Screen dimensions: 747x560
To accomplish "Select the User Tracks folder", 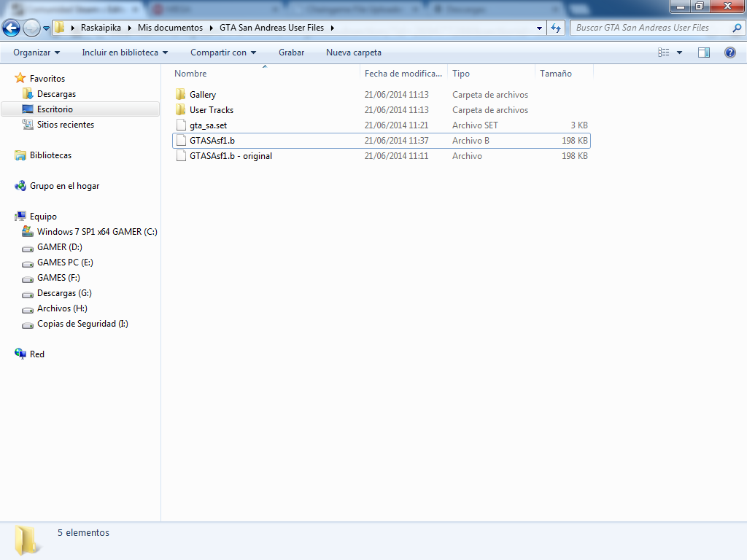I will [381, 110].
